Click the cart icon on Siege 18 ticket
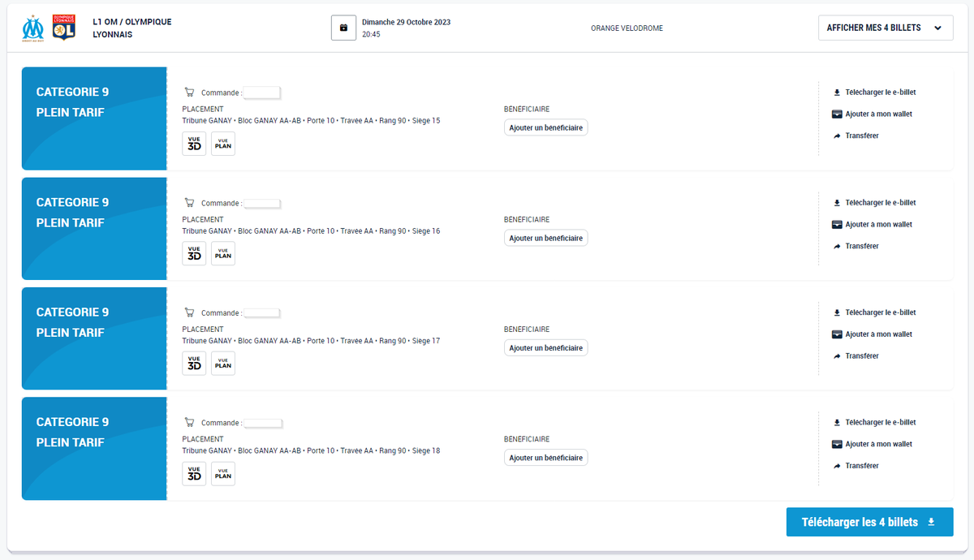974x560 pixels. 189,422
